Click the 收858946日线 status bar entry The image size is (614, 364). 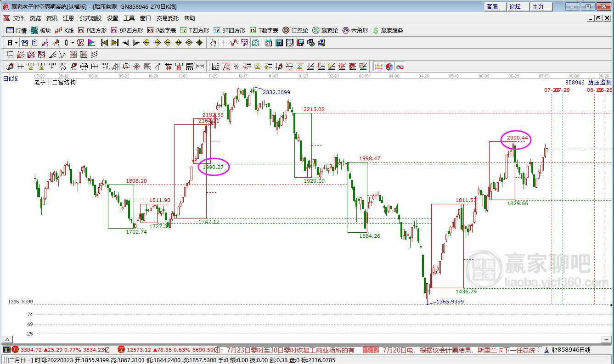point(571,350)
